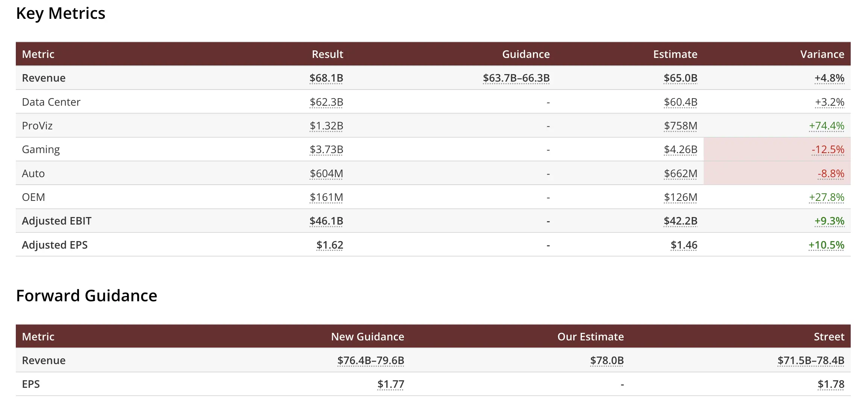Select the Street revenue range $71.5B–78.4B
The image size is (868, 416).
point(810,360)
